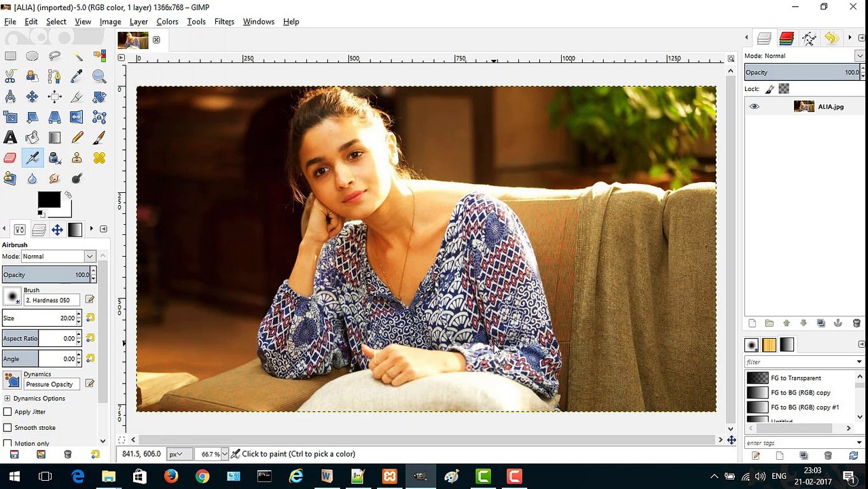Expand the Dynamics Options section
The width and height of the screenshot is (868, 489).
pyautogui.click(x=7, y=399)
